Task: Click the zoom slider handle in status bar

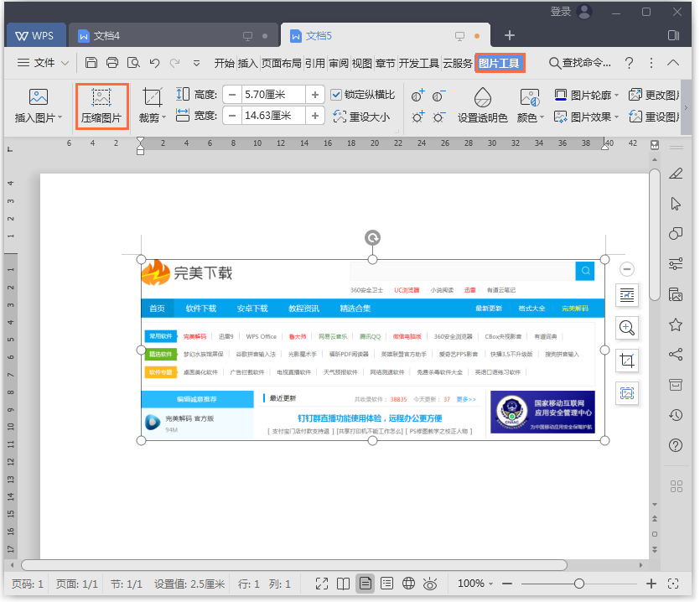Action: pyautogui.click(x=579, y=584)
